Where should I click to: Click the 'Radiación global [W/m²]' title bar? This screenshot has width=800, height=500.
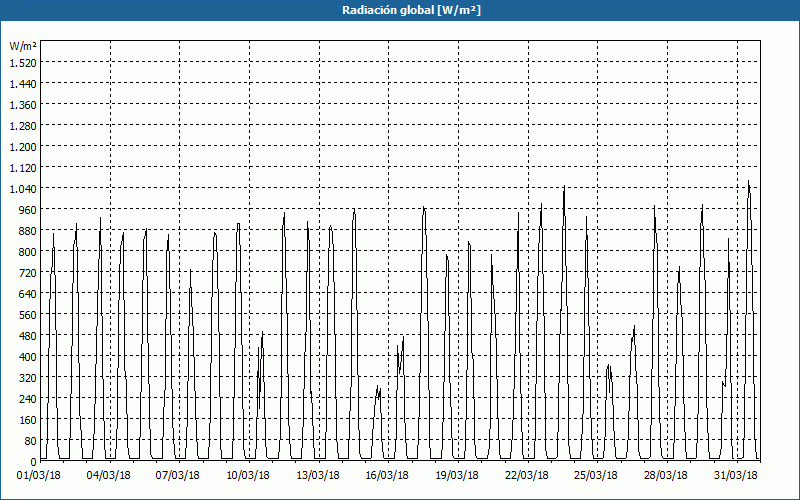400,10
